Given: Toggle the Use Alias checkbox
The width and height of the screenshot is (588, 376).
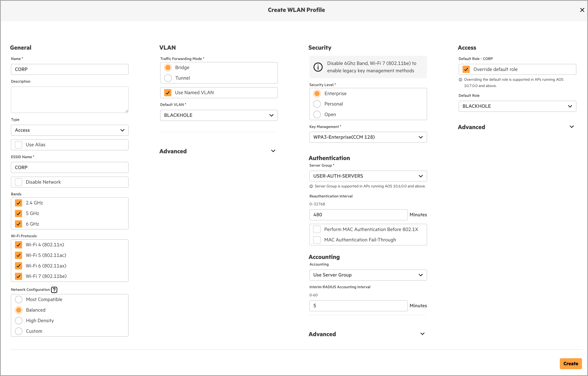Looking at the screenshot, I should 19,145.
